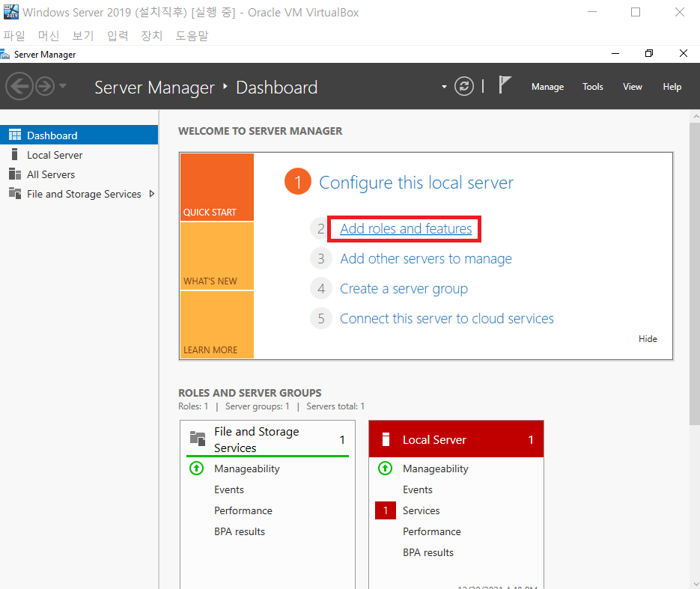Click Connect this server to cloud services
Viewport: 700px width, 589px height.
coord(447,319)
